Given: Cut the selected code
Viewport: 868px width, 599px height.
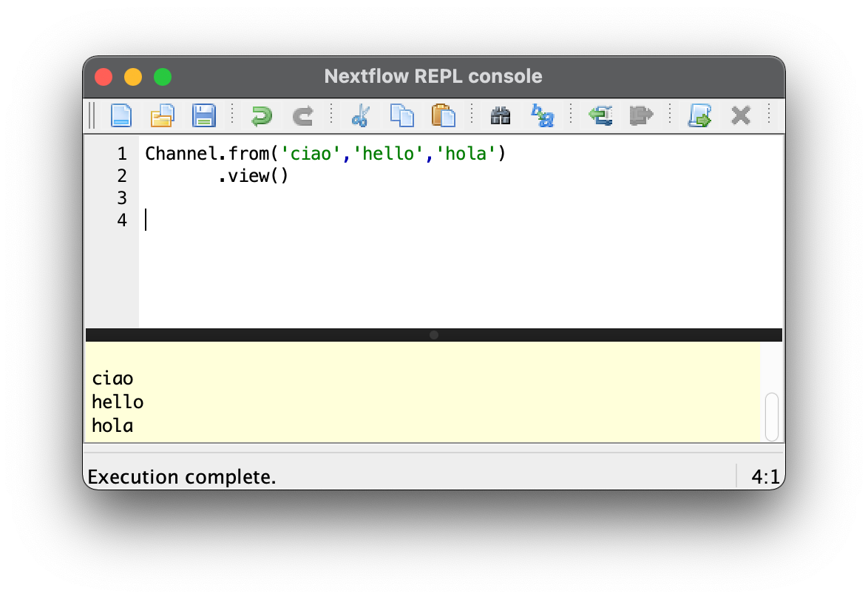Looking at the screenshot, I should coord(360,115).
